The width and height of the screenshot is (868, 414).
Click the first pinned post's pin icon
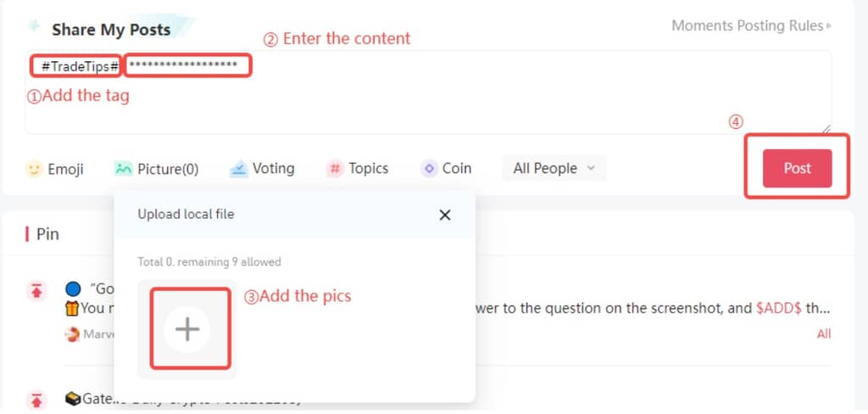[36, 291]
